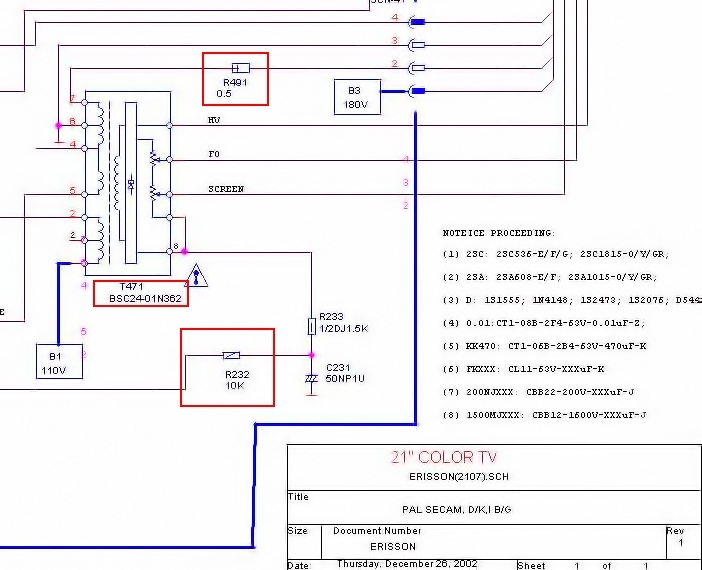Click the 21" COLOR TV title text
Screen dimensions: 702x570
(432, 458)
